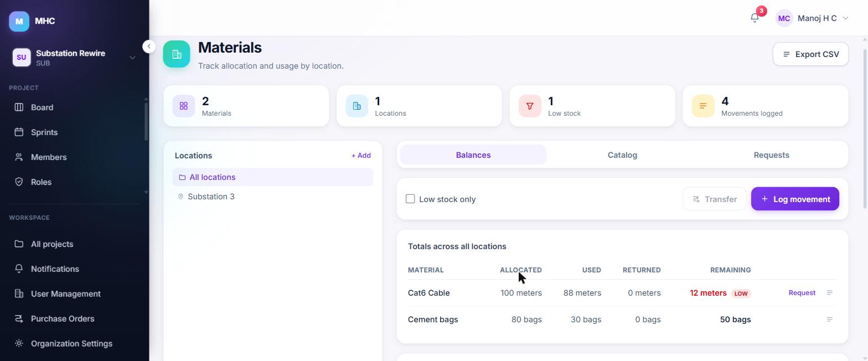Click the Locations stat card icon
This screenshot has width=868, height=361.
(x=357, y=106)
